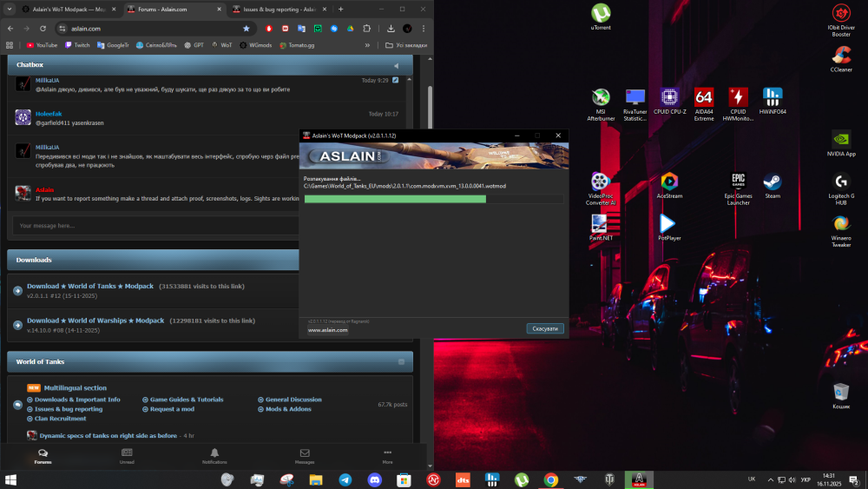Switch to the Issues & bug reporting tab
The width and height of the screenshot is (868, 489).
[279, 10]
